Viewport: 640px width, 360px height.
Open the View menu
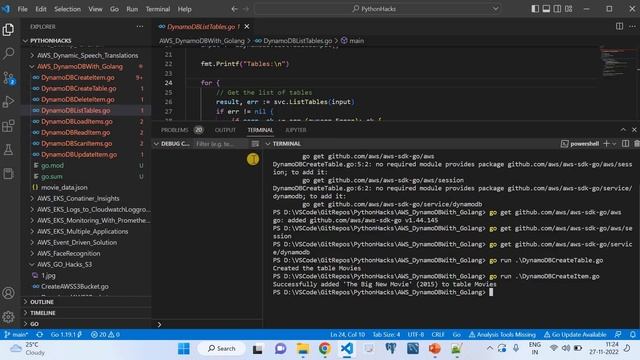96,9
